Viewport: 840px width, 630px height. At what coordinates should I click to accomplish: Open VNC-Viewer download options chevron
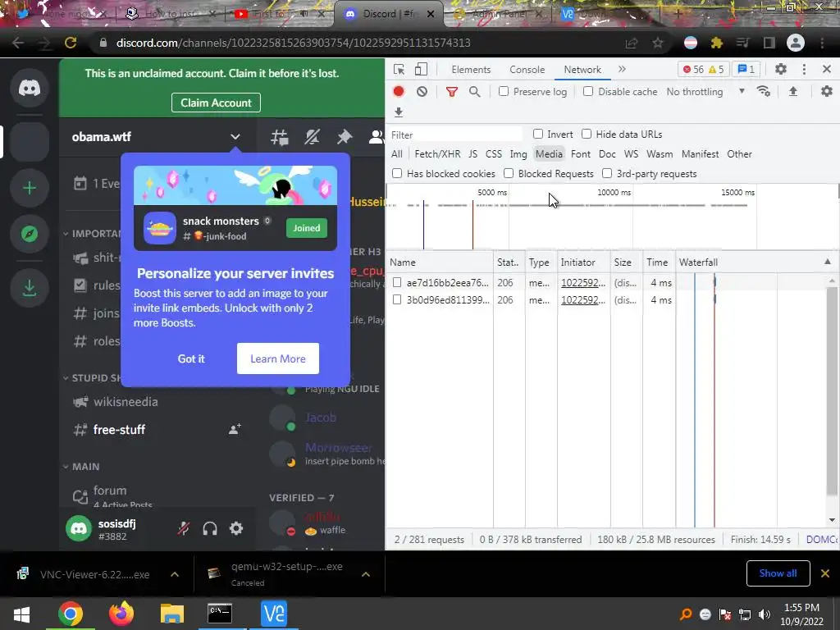click(175, 574)
